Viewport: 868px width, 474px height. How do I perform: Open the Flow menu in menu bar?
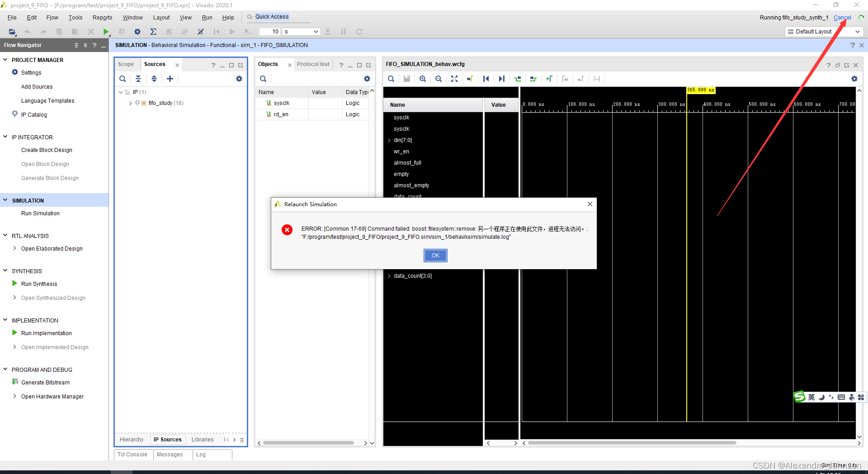pyautogui.click(x=52, y=17)
